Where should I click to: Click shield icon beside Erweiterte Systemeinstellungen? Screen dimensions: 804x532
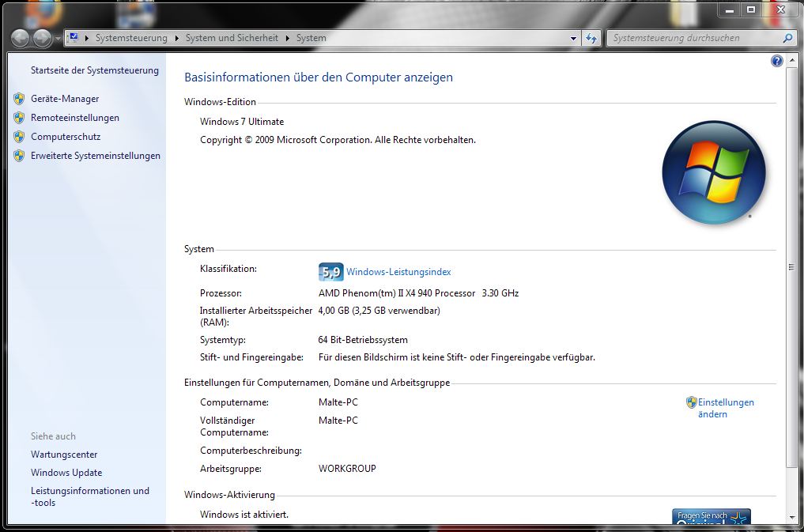point(19,156)
